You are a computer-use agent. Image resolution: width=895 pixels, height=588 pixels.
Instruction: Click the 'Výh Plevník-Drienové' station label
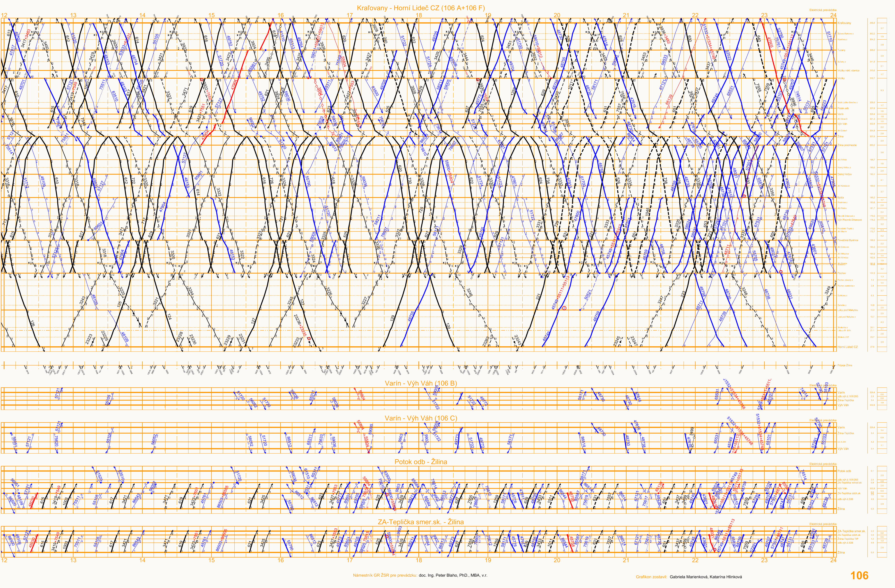(850, 220)
